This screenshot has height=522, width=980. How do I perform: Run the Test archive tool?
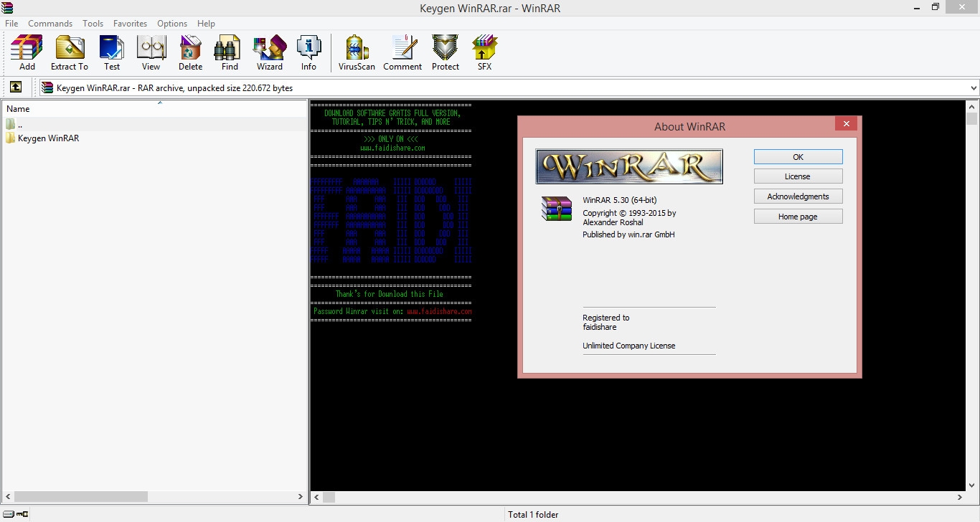tap(112, 50)
